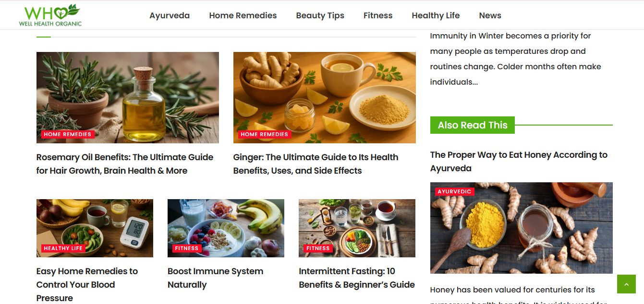Open The Proper Way to Eat Honey link
The image size is (644, 304).
click(519, 162)
